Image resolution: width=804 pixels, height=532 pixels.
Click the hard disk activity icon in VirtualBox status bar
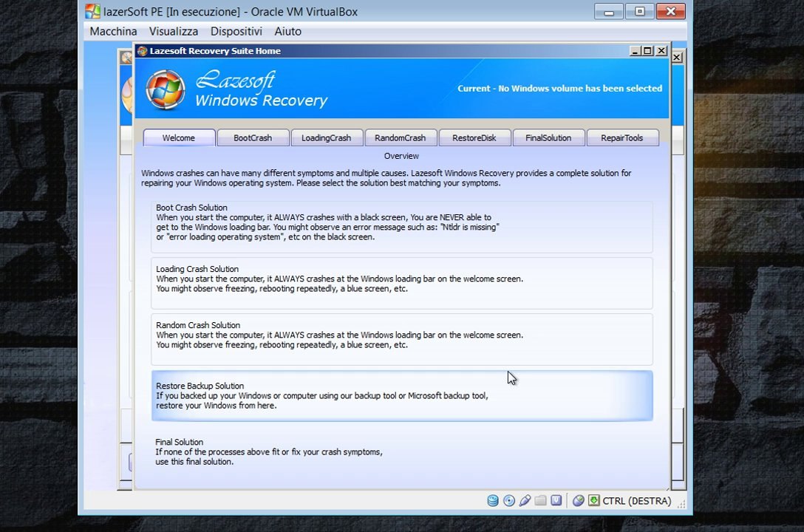pyautogui.click(x=493, y=501)
